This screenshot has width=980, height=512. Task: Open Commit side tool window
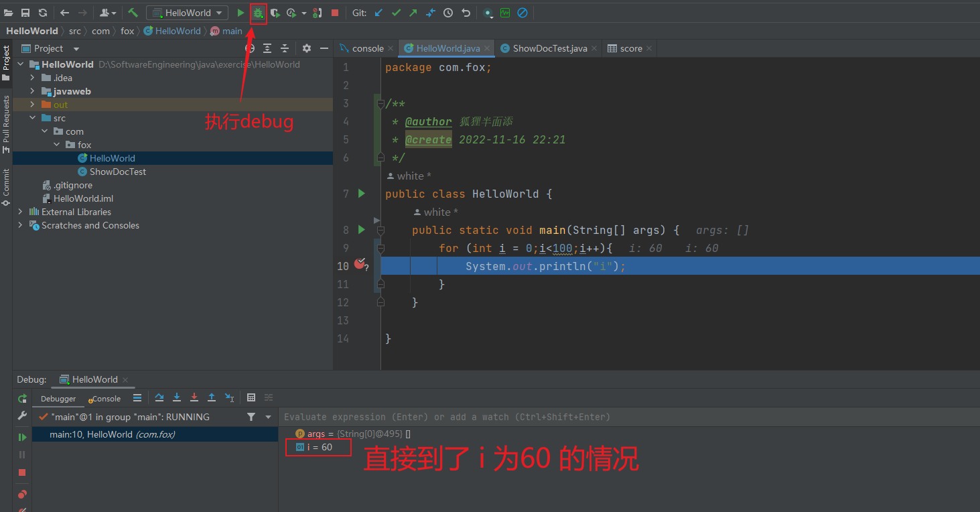[6, 187]
